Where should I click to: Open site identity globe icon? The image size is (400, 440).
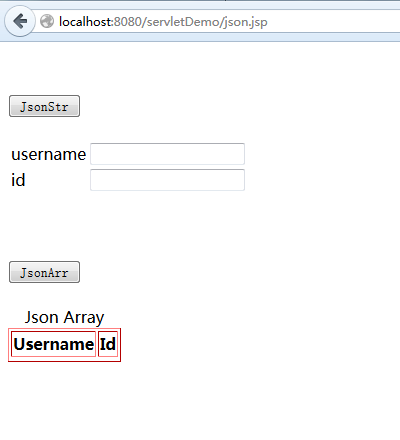47,21
